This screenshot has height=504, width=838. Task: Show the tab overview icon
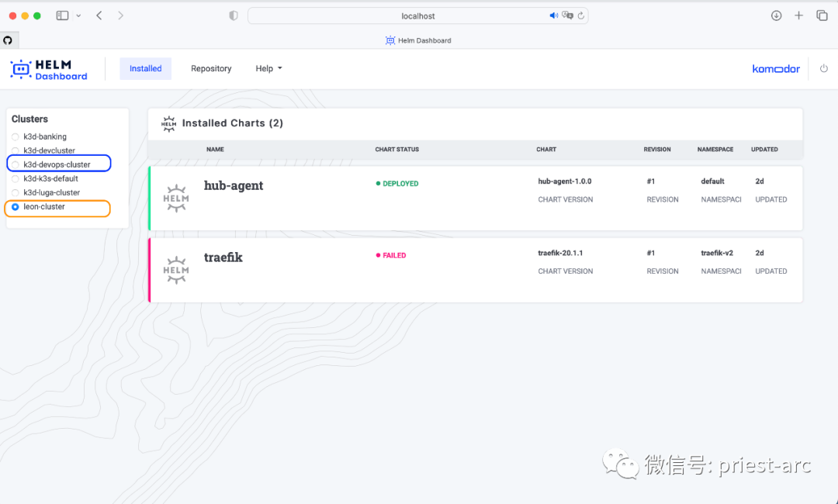click(x=822, y=16)
